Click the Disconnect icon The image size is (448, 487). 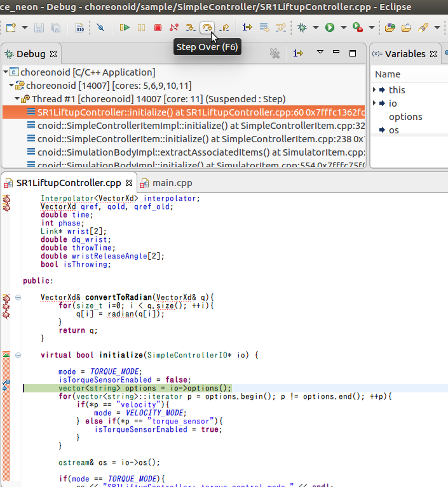[x=174, y=28]
